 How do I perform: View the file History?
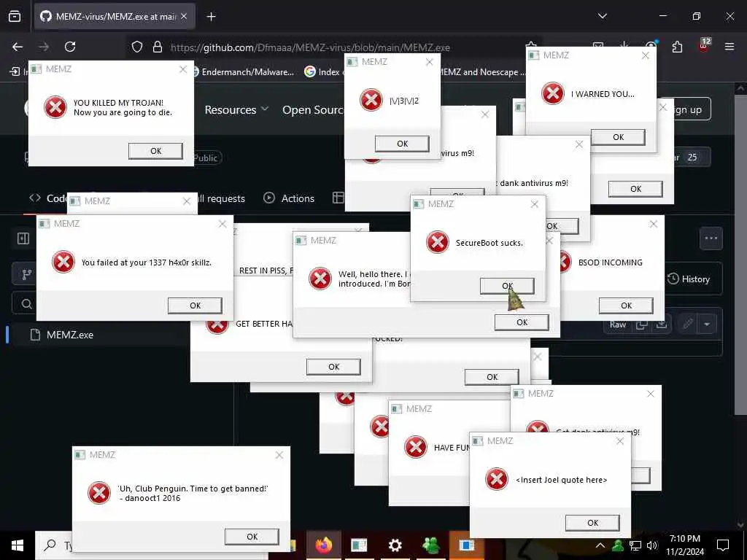689,279
